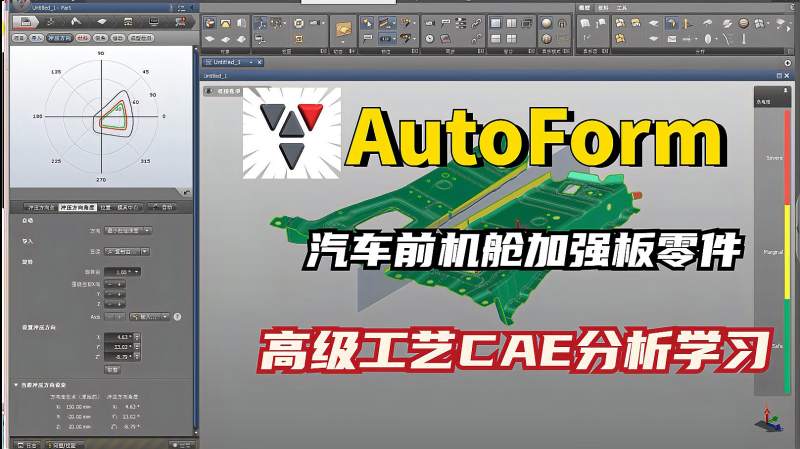Switch to the 冲压方向角度 sub-tab

[78, 208]
